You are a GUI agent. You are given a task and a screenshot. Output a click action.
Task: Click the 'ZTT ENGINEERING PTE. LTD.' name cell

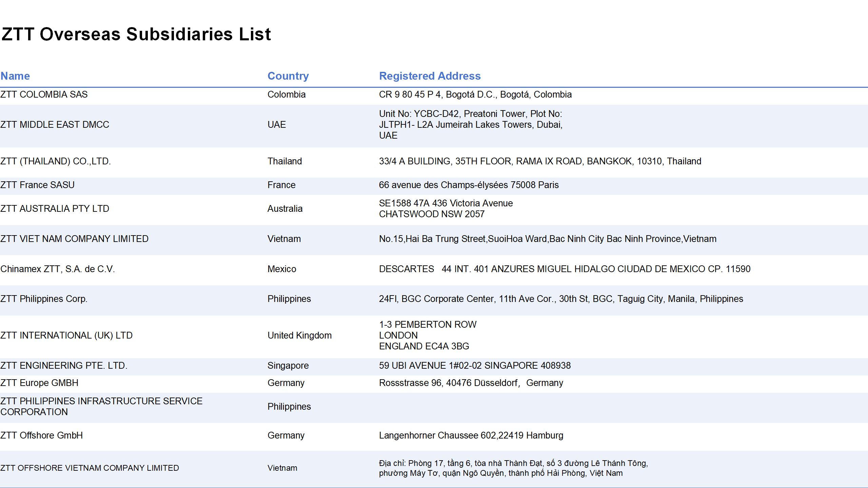pyautogui.click(x=64, y=366)
